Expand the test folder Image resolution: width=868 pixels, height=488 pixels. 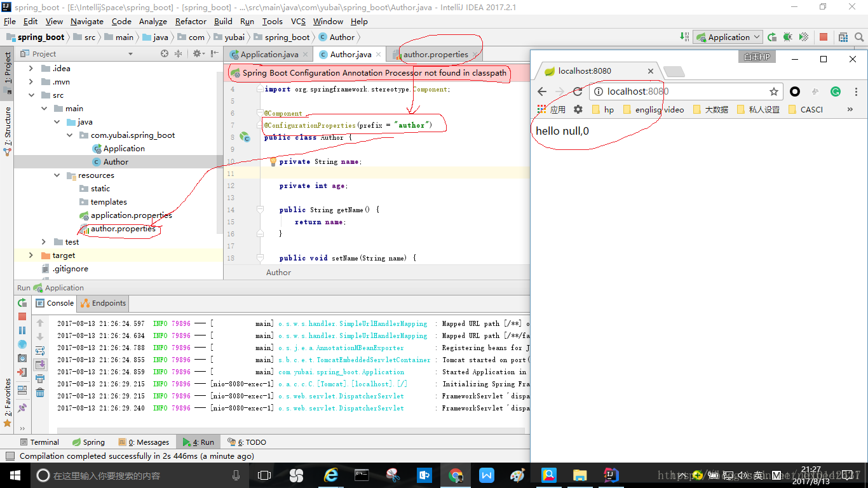[x=44, y=242]
